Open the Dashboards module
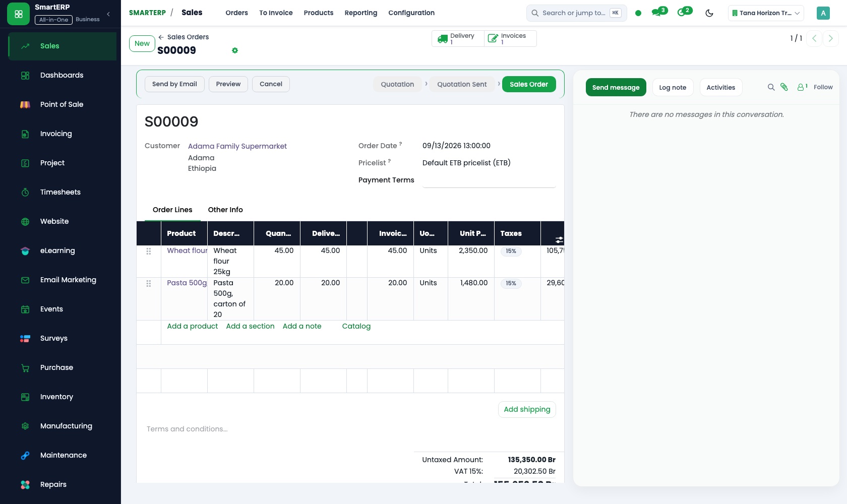The width and height of the screenshot is (847, 504). tap(62, 75)
